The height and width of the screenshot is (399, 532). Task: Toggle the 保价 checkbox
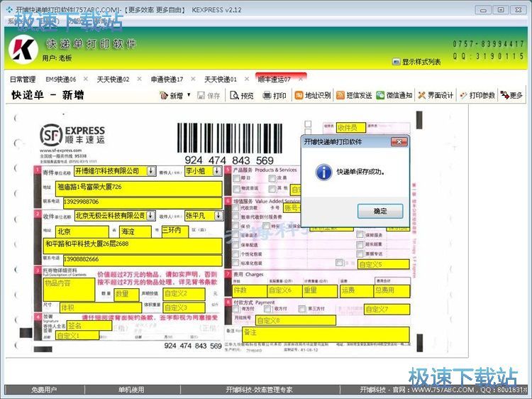pyautogui.click(x=235, y=226)
